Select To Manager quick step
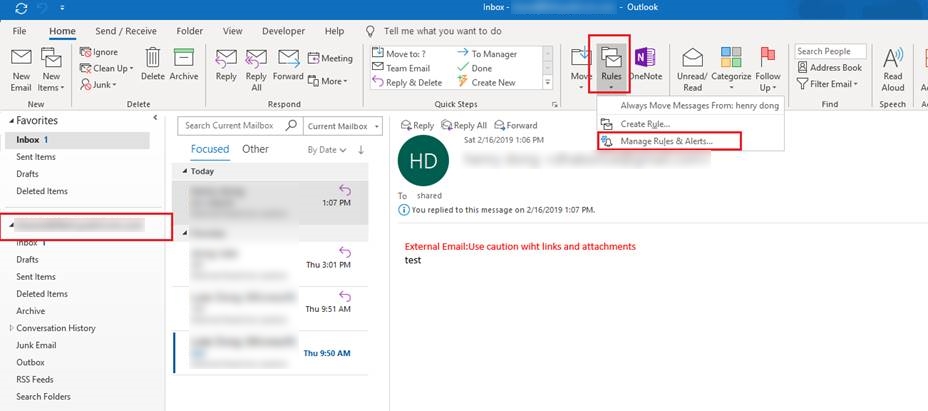The width and height of the screenshot is (928, 411). point(487,53)
